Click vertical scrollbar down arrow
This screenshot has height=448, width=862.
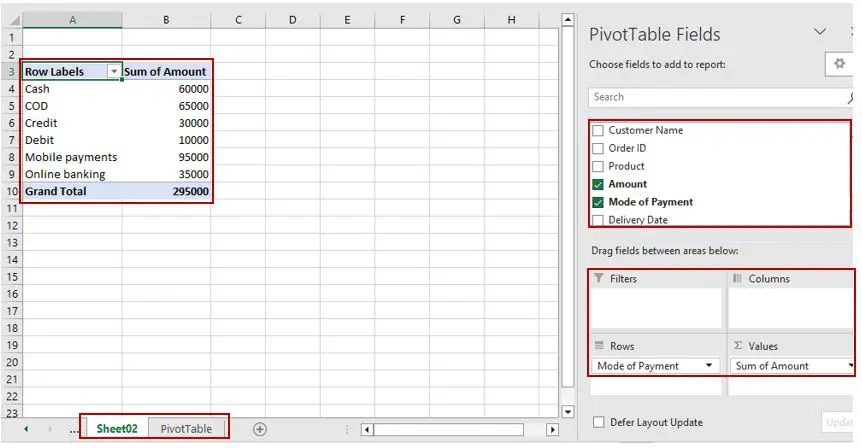click(568, 412)
